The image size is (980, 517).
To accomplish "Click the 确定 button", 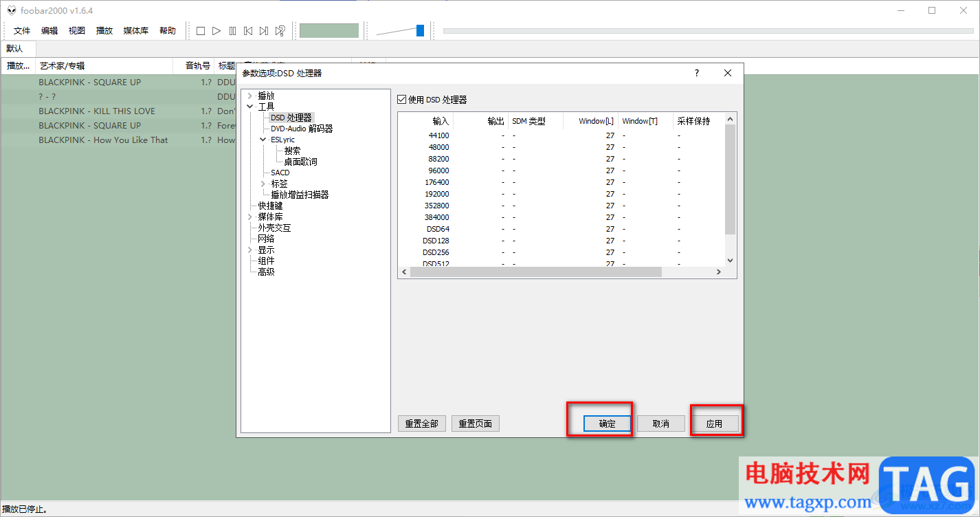I will tap(608, 423).
